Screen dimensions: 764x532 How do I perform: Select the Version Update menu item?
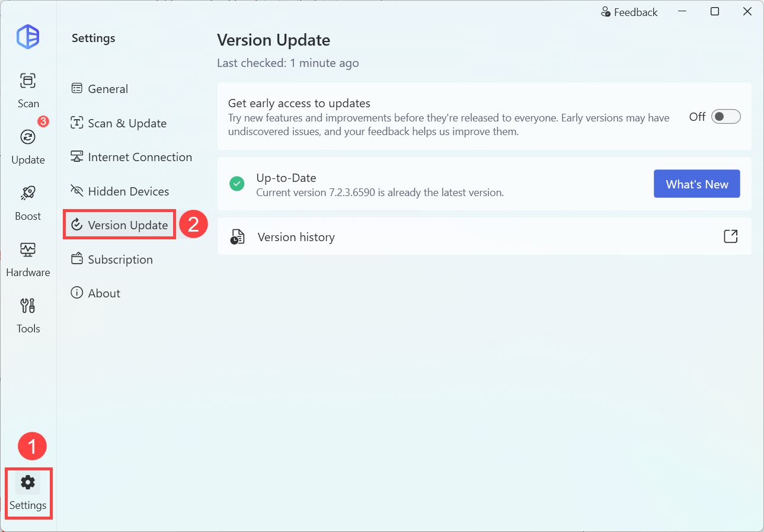coord(119,225)
